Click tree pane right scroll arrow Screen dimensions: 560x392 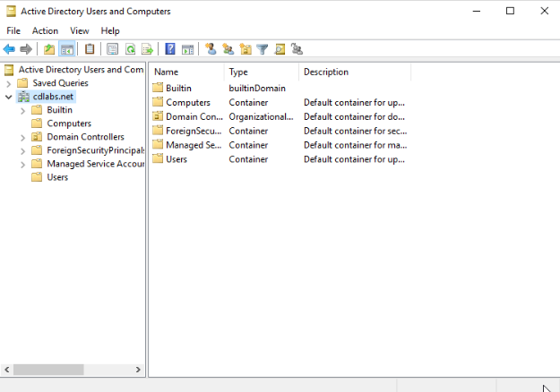pos(138,370)
